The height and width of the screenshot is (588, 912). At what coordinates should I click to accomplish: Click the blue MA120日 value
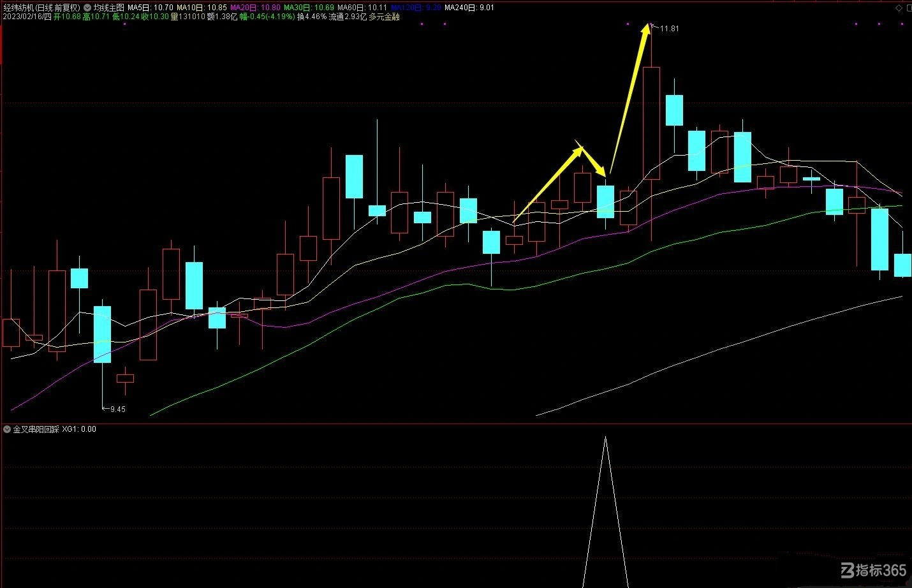(415, 8)
